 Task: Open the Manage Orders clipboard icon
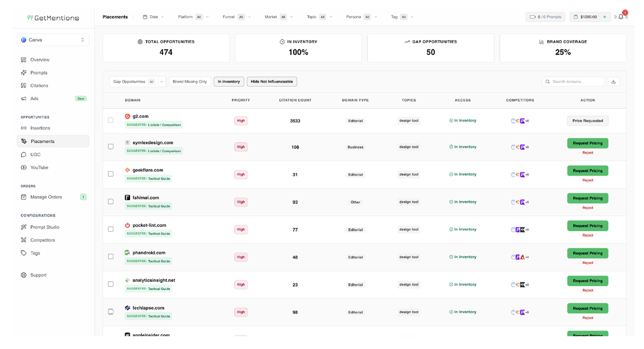[x=23, y=197]
